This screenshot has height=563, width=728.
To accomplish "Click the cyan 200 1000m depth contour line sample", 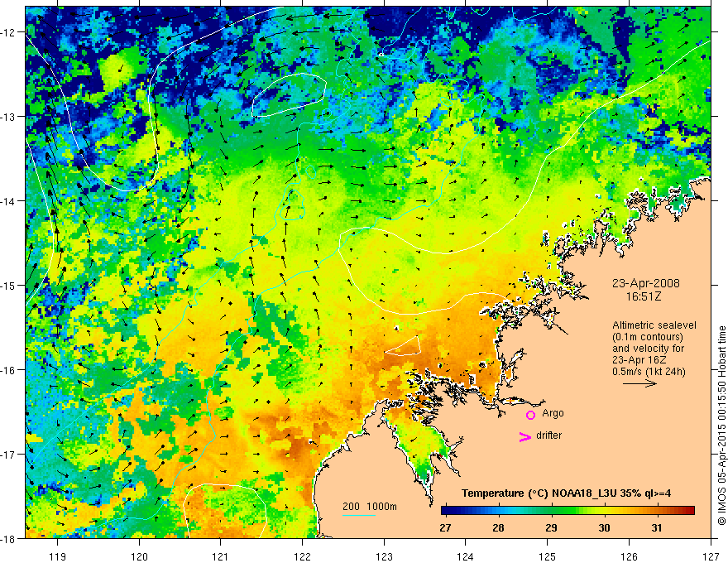I will pyautogui.click(x=359, y=515).
